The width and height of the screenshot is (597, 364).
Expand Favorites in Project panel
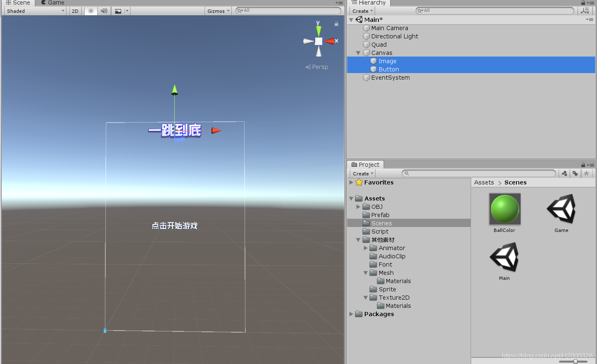(x=351, y=182)
